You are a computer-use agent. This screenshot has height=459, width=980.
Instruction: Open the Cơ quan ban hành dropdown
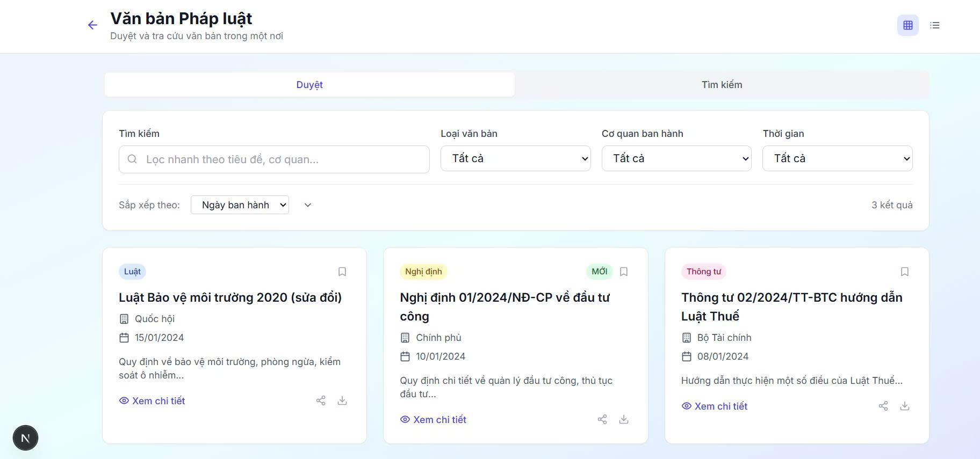pos(676,158)
